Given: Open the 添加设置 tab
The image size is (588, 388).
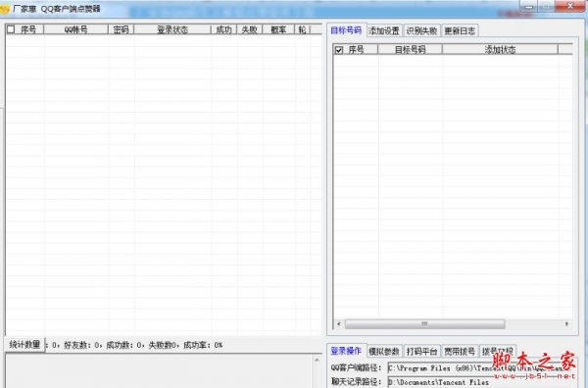Looking at the screenshot, I should pos(384,30).
